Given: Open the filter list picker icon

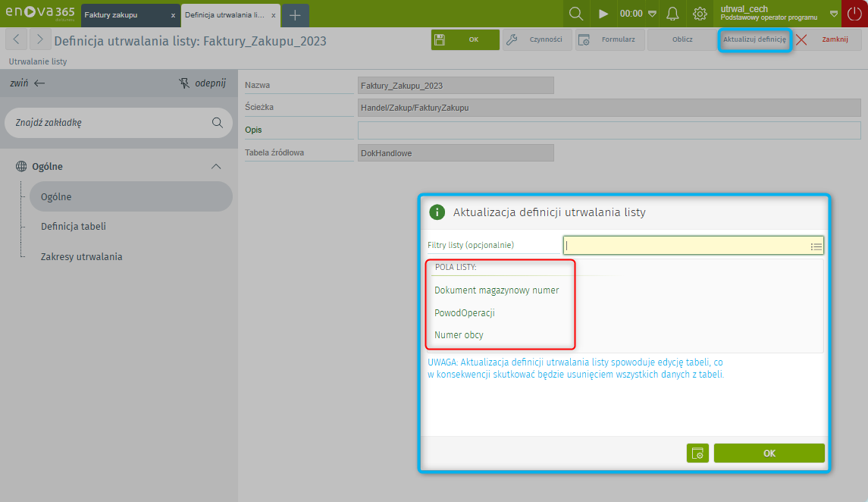Looking at the screenshot, I should point(816,246).
